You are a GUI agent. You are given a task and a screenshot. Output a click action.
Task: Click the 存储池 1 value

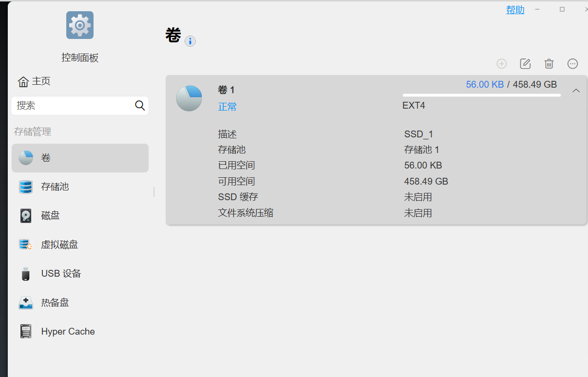pos(422,150)
